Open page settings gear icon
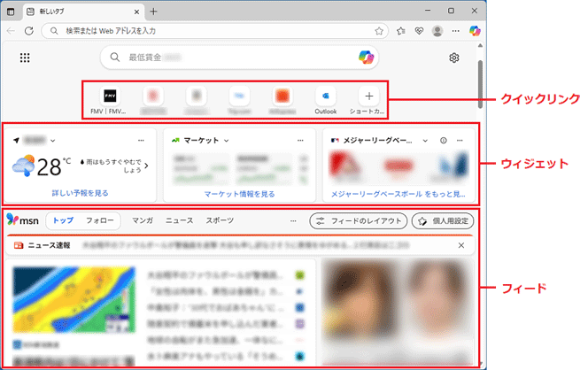 pos(454,58)
